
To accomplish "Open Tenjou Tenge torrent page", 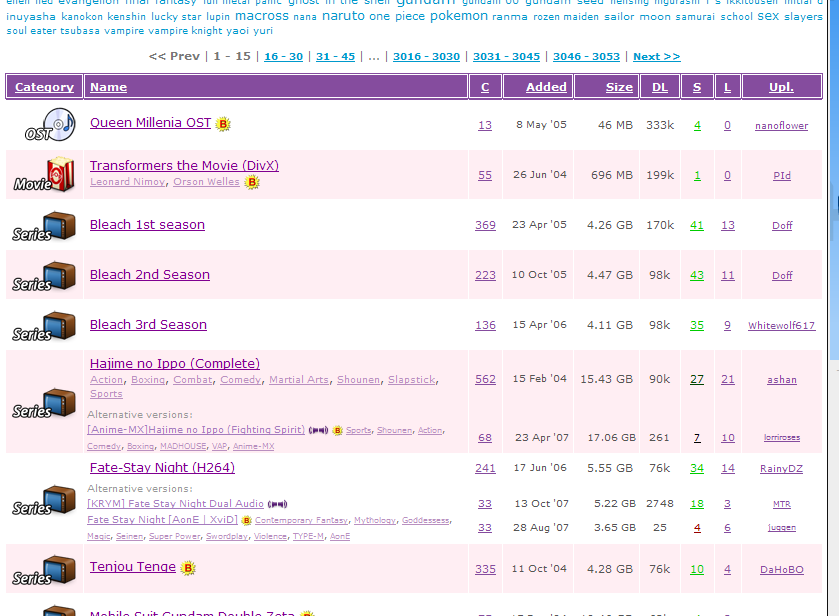I will pyautogui.click(x=133, y=566).
